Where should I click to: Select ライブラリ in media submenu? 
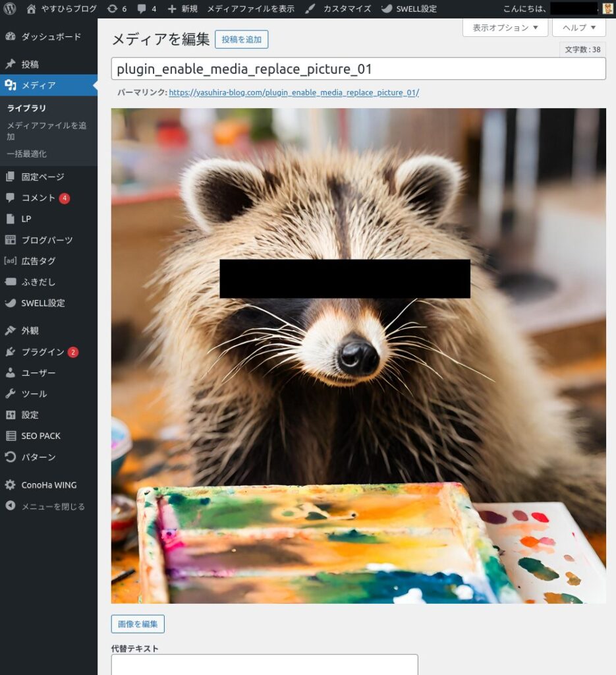26,108
